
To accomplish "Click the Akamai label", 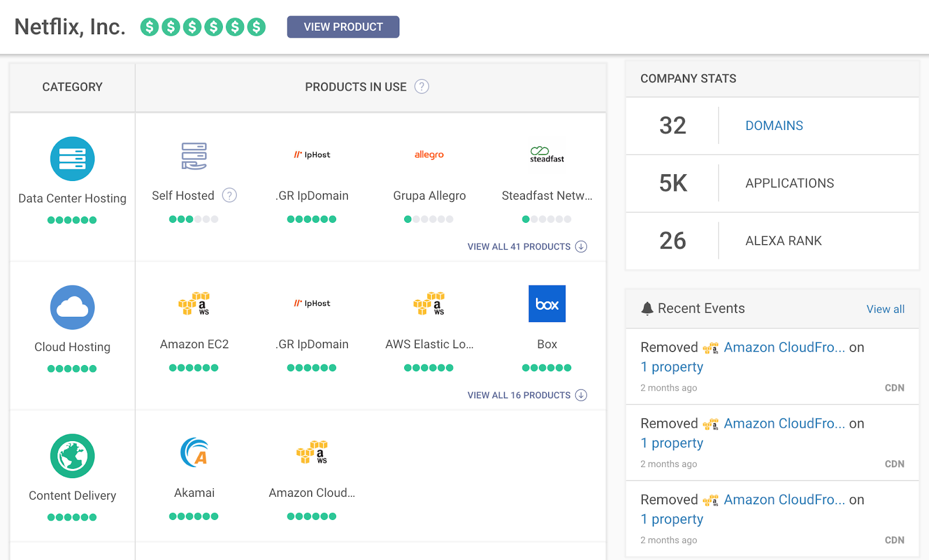I will click(194, 493).
